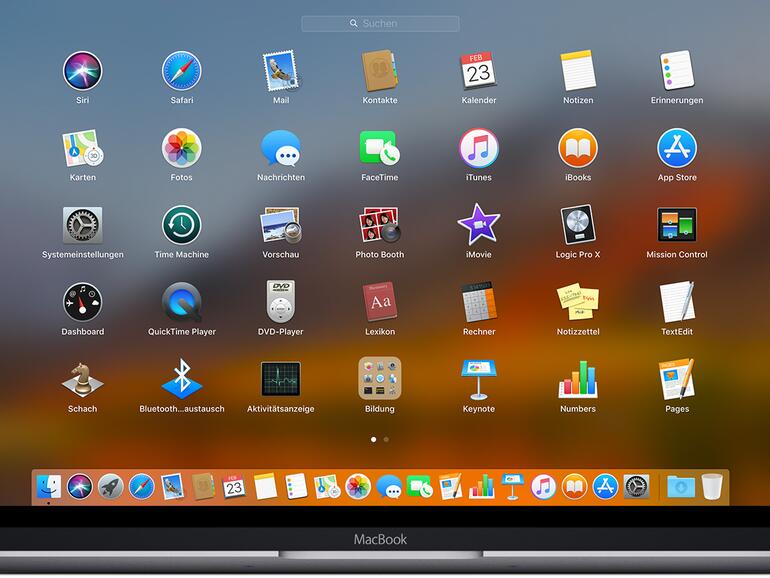Open Kontakte in Launchpad grid
Screen dimensions: 770x578
pos(380,71)
